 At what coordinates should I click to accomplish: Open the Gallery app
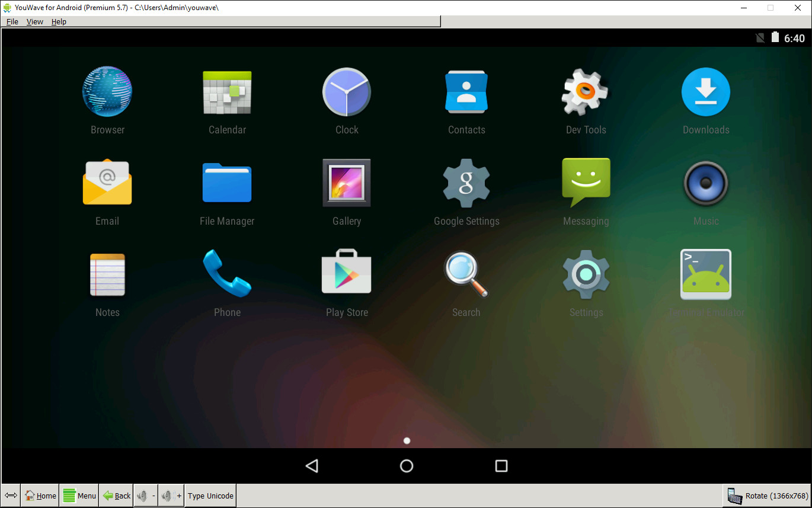pyautogui.click(x=347, y=183)
